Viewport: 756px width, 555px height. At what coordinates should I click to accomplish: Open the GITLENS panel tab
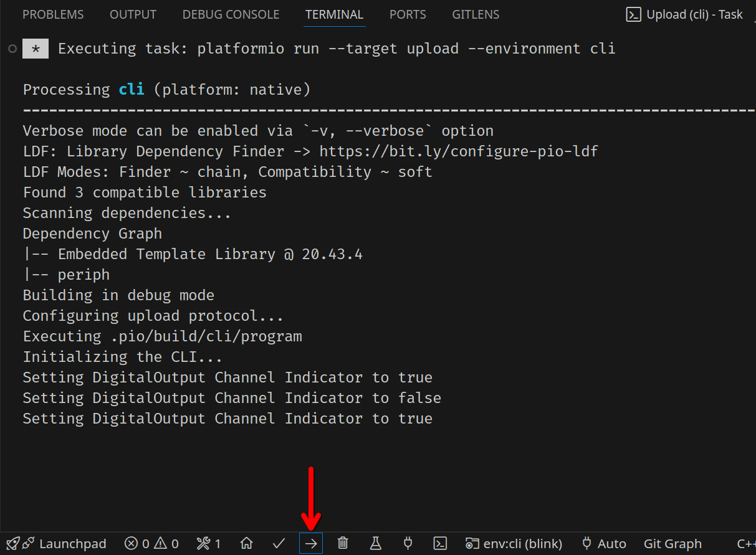(x=476, y=14)
